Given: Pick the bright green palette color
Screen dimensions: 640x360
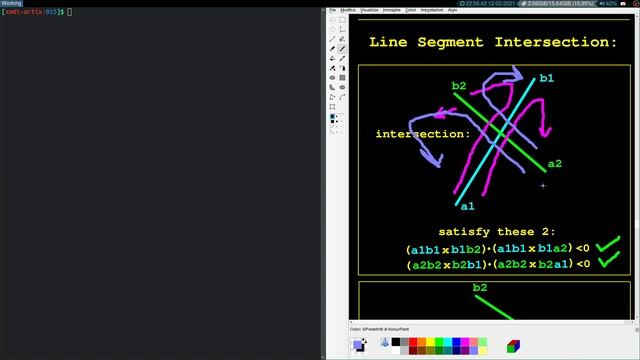Looking at the screenshot, I should tap(439, 342).
